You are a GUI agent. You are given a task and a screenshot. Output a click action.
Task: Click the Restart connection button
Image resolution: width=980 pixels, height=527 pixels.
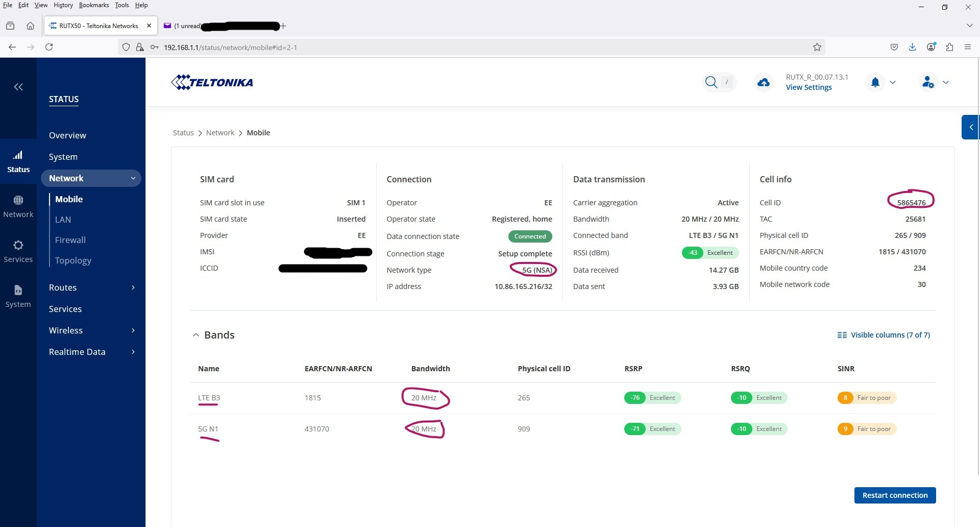pyautogui.click(x=895, y=495)
